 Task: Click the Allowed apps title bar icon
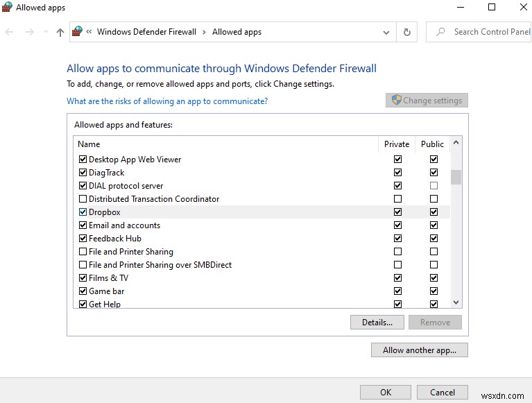[x=7, y=7]
